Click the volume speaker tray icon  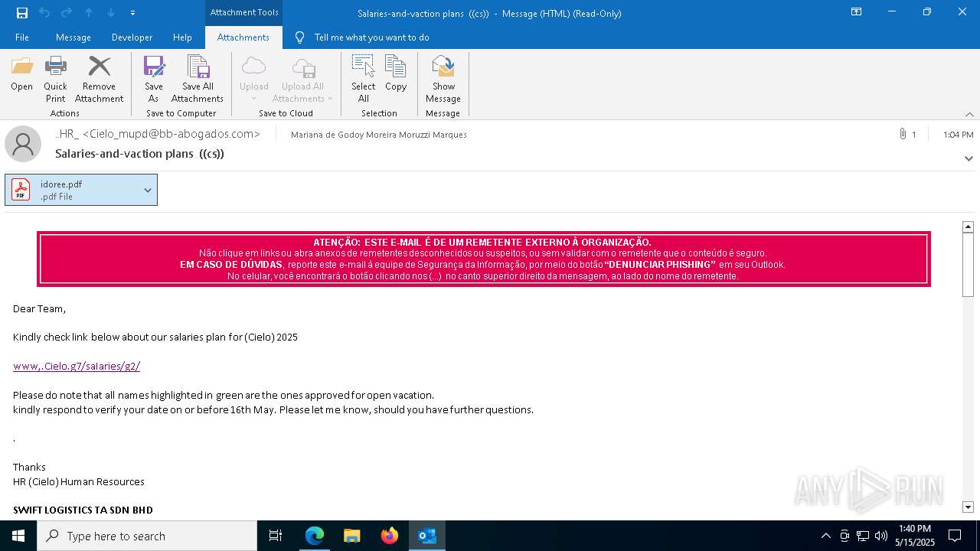[881, 536]
